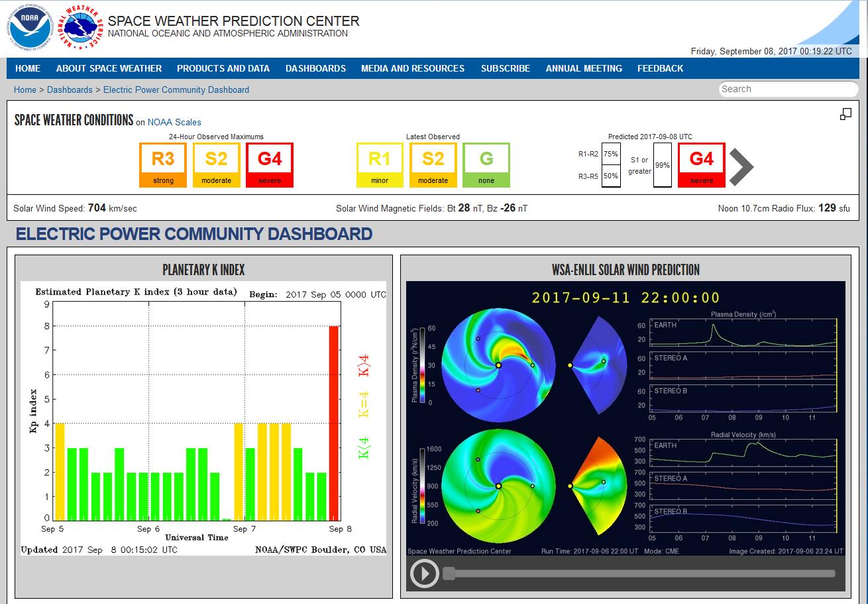This screenshot has height=604, width=868.
Task: Click the page date and time text
Action: (771, 51)
